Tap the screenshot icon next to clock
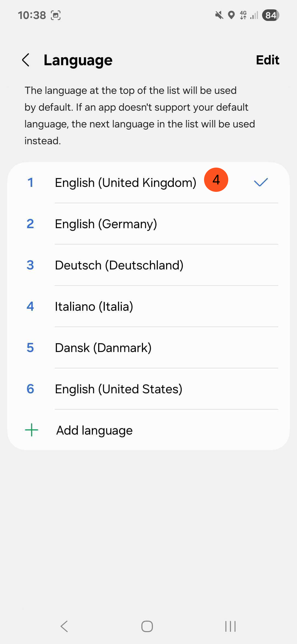The height and width of the screenshot is (644, 297). click(x=56, y=15)
